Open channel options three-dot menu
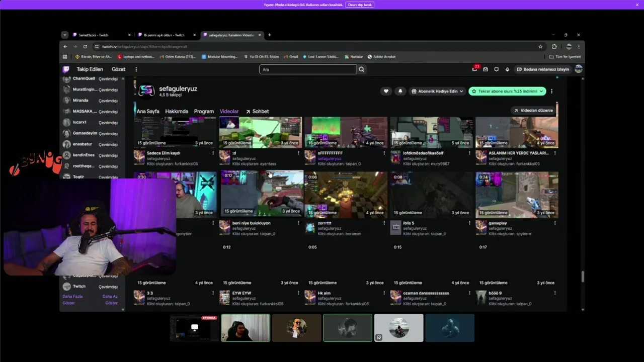Image resolution: width=644 pixels, height=362 pixels. tap(551, 91)
